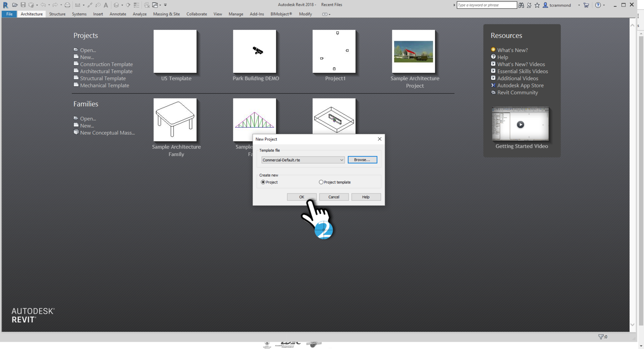Click Cancel in New Project dialog
Image resolution: width=644 pixels, height=349 pixels.
(334, 197)
